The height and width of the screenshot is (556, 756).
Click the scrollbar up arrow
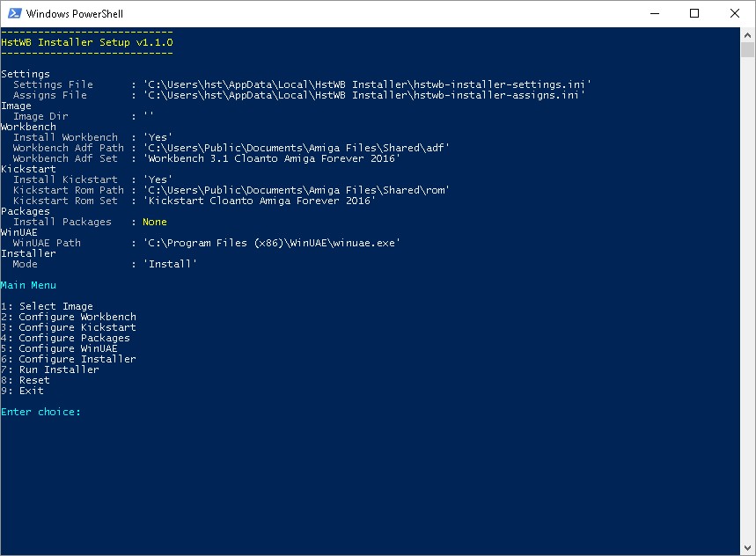pos(748,34)
